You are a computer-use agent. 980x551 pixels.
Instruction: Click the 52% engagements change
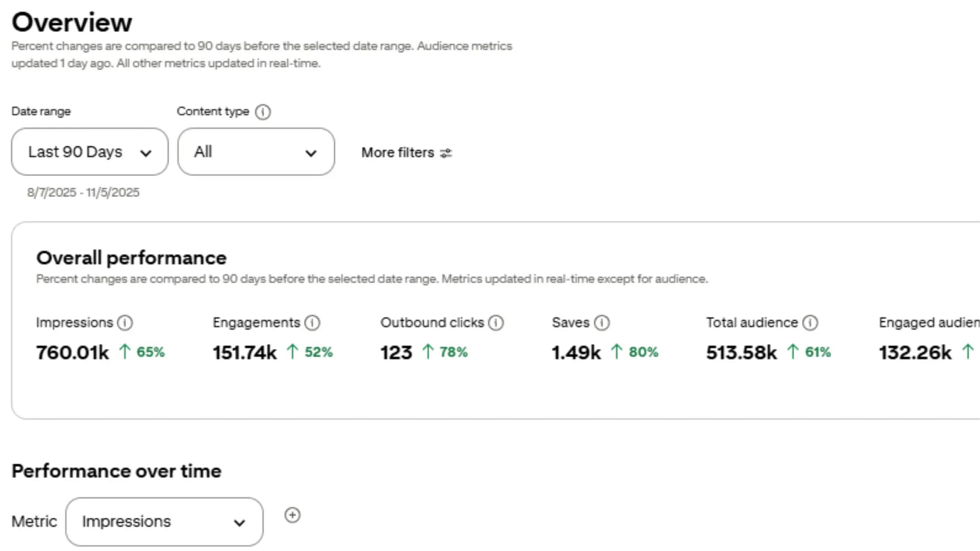coord(318,352)
